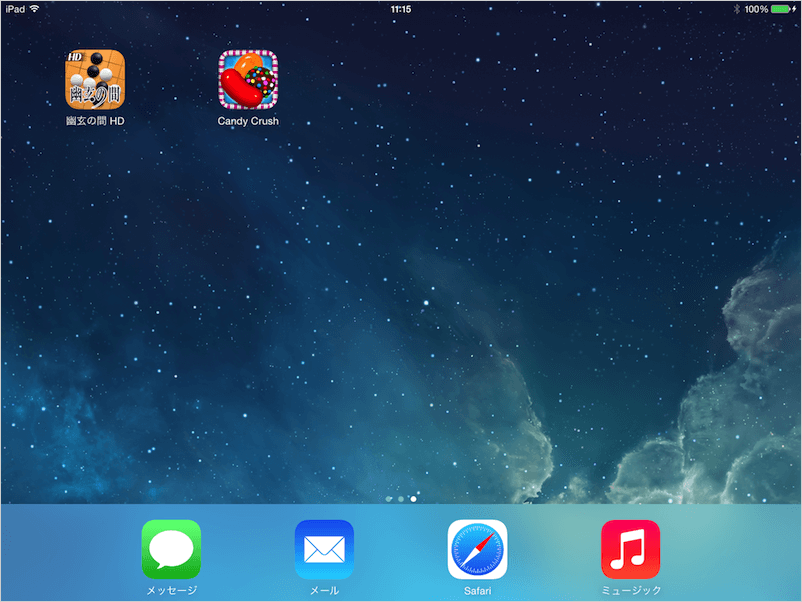Select the third active page dot

pyautogui.click(x=413, y=499)
